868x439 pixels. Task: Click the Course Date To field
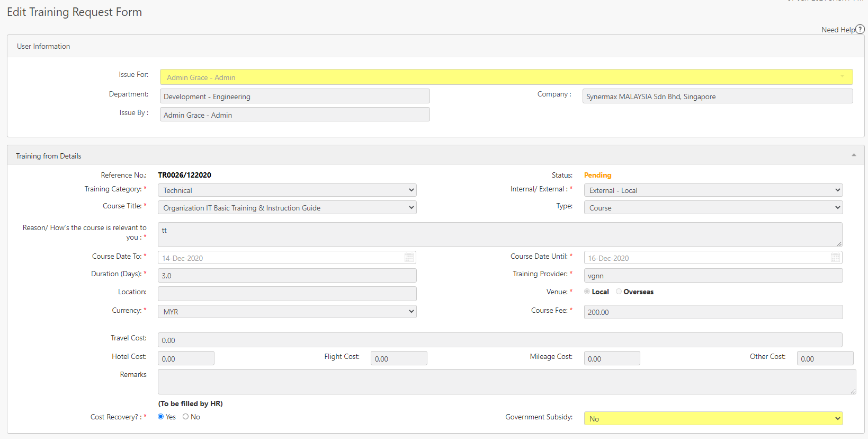(287, 258)
